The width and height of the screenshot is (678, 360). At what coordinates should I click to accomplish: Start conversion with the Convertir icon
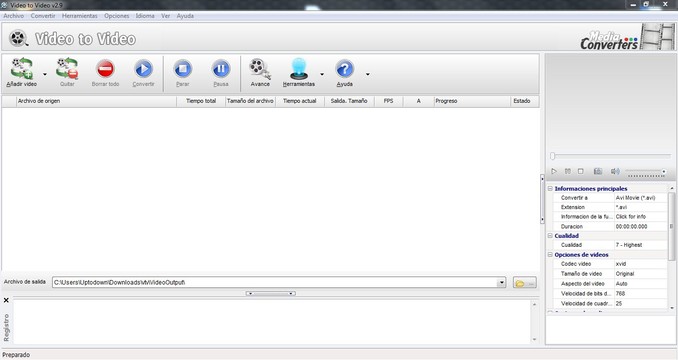pos(143,68)
